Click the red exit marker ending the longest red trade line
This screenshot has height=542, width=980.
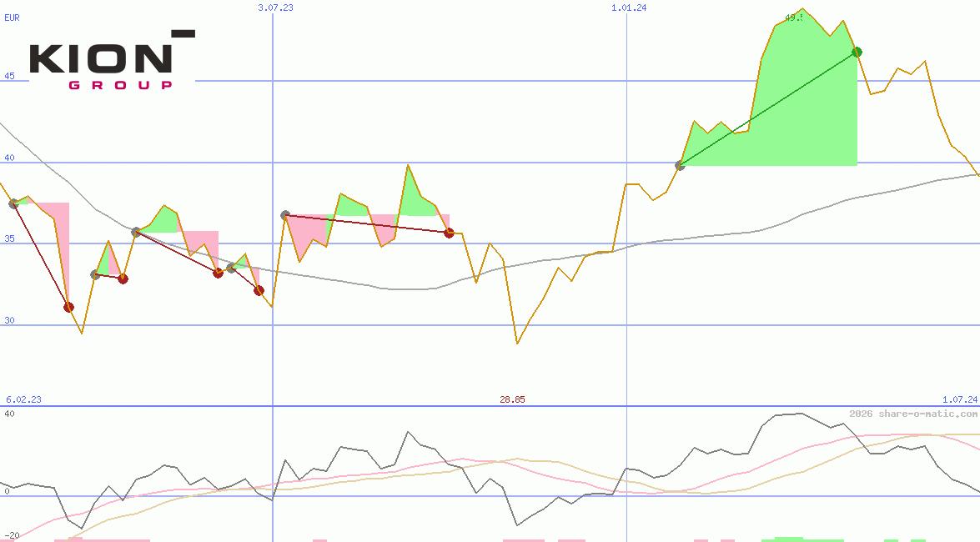pyautogui.click(x=449, y=233)
